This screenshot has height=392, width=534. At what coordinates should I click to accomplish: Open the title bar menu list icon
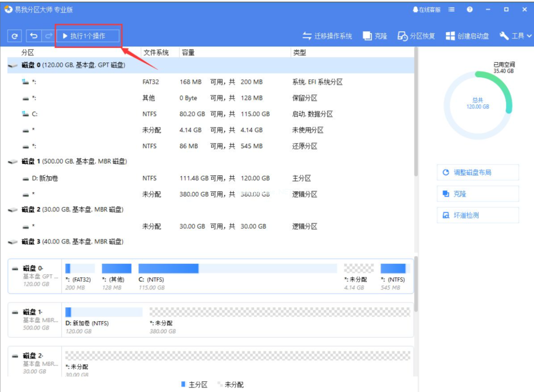click(x=452, y=9)
